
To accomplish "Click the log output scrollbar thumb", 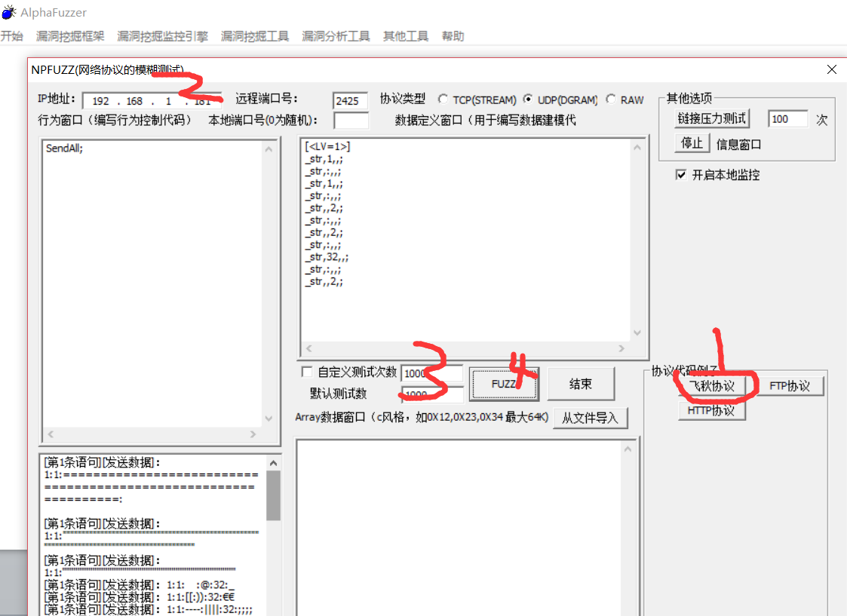I will pyautogui.click(x=273, y=495).
